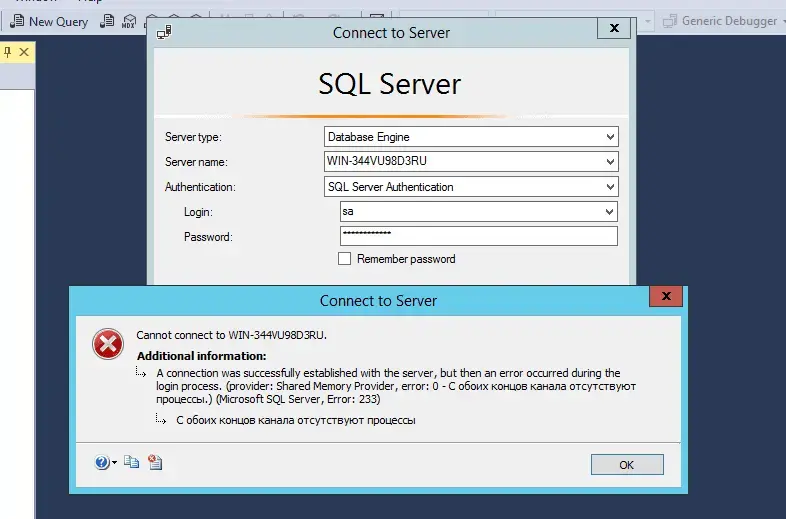The height and width of the screenshot is (519, 786).
Task: Open the Help icon dropdown arrow
Action: click(114, 462)
